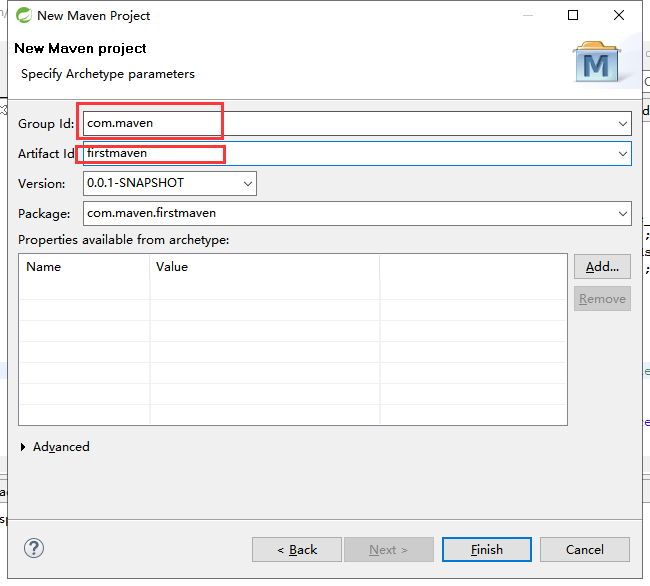The image size is (650, 586).
Task: Click into the Package field com.maven.firstmaven
Action: [x=357, y=214]
